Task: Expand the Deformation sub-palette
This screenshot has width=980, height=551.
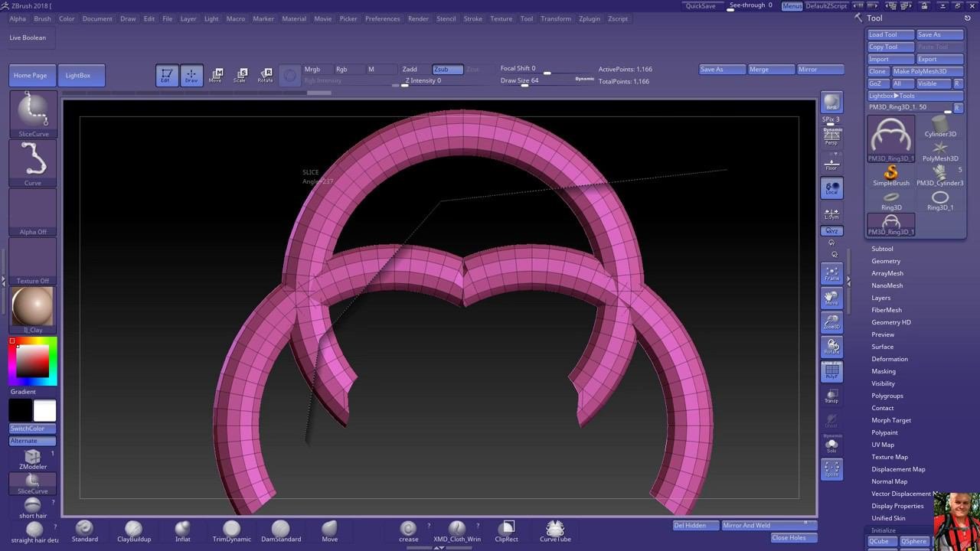Action: pos(889,359)
